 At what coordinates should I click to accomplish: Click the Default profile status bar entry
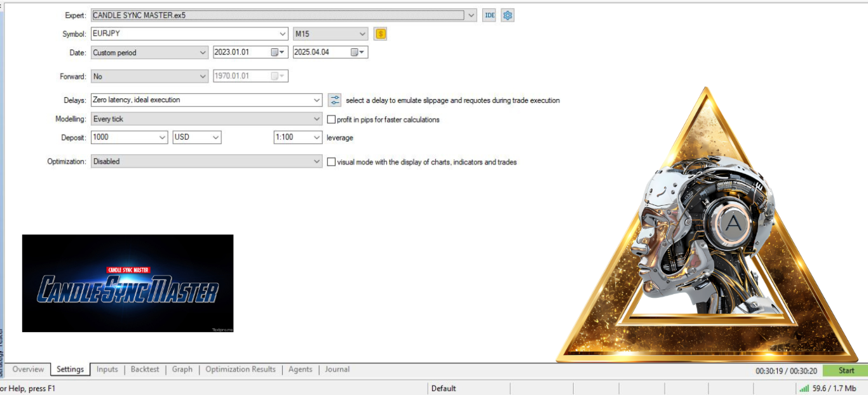(x=444, y=388)
